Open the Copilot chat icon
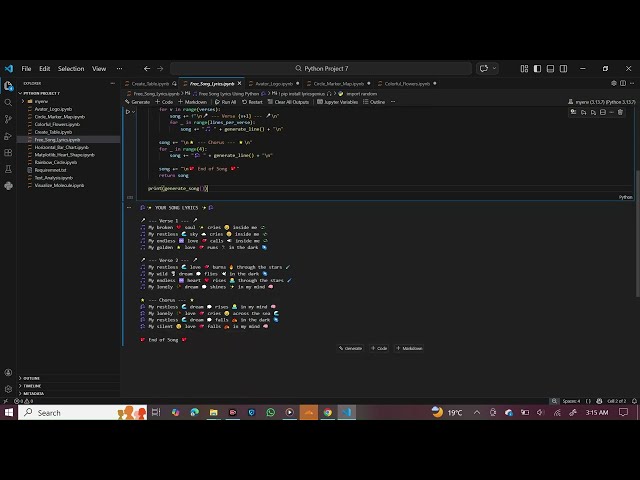Image resolution: width=640 pixels, height=480 pixels. (484, 69)
